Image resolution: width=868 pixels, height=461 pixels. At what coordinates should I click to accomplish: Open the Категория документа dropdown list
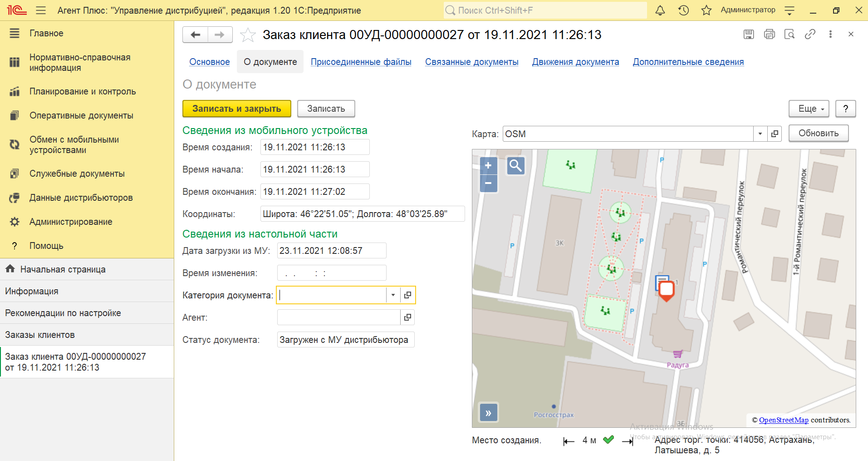click(x=393, y=295)
